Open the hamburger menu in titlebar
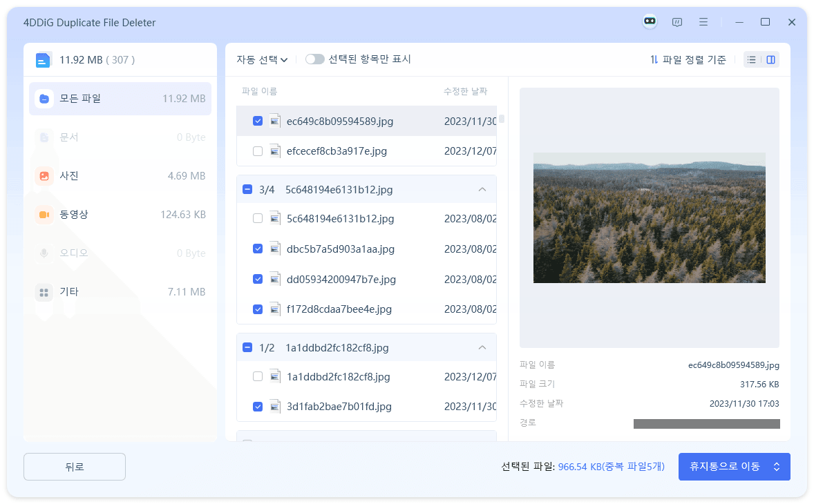This screenshot has height=504, width=814. [703, 21]
